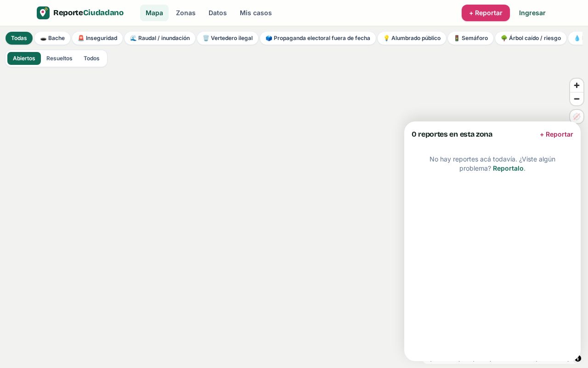This screenshot has width=588, height=368.
Task: Zoom out on the map
Action: coord(577,99)
